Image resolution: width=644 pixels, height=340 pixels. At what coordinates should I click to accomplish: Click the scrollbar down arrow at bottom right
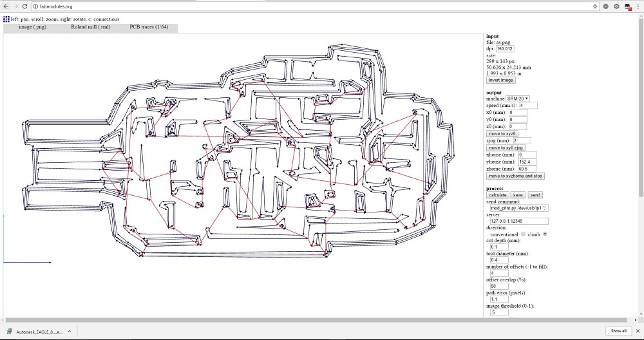pyautogui.click(x=641, y=315)
